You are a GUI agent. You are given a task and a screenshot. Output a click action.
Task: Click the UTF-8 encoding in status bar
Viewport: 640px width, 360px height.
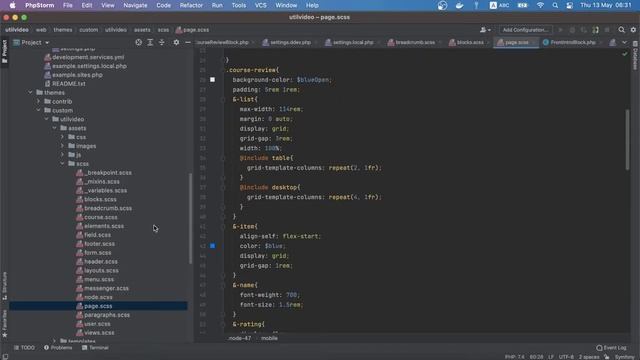[566, 357]
